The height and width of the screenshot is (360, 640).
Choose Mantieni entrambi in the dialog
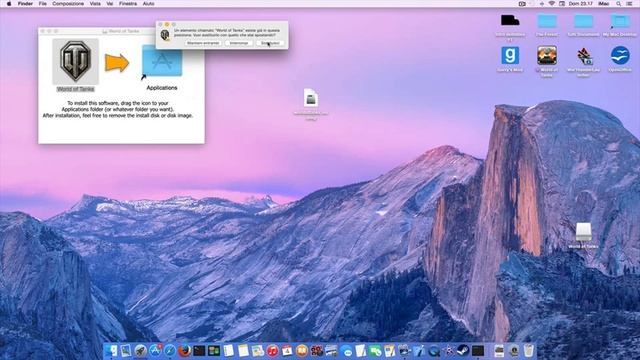pos(203,43)
